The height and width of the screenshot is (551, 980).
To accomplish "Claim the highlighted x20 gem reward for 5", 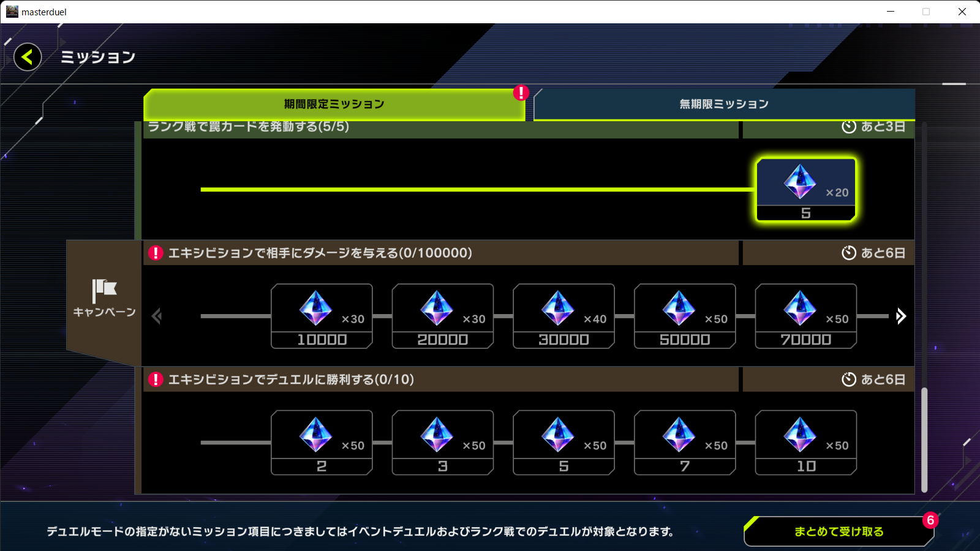I will pos(806,189).
